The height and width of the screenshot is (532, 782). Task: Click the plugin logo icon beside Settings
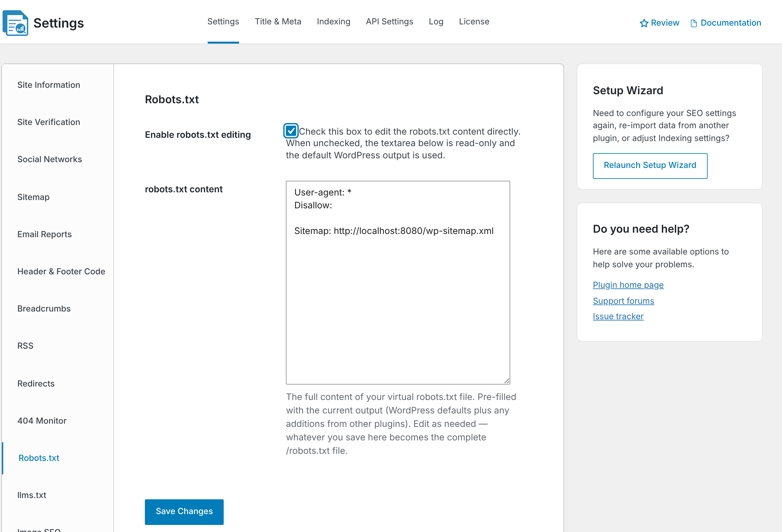[15, 23]
